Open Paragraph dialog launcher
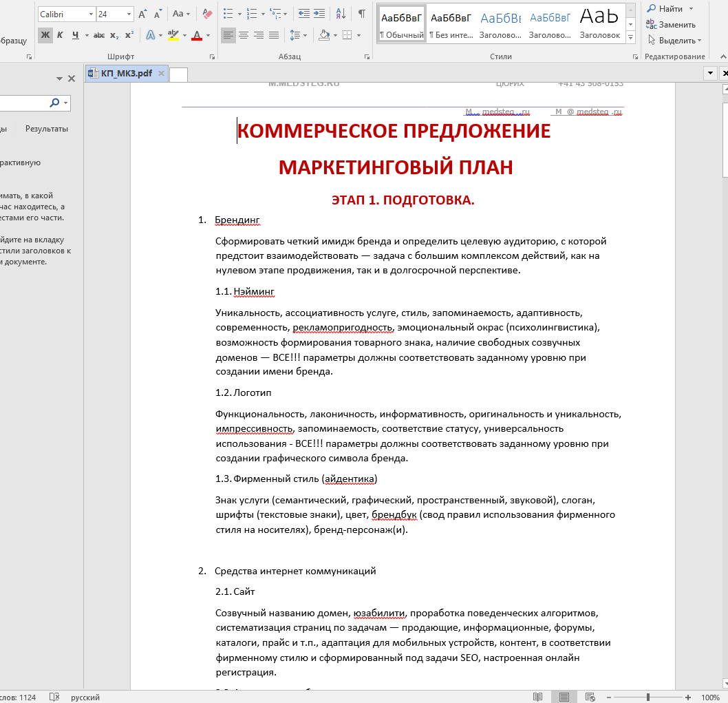This screenshot has height=703, width=728. 367,56
